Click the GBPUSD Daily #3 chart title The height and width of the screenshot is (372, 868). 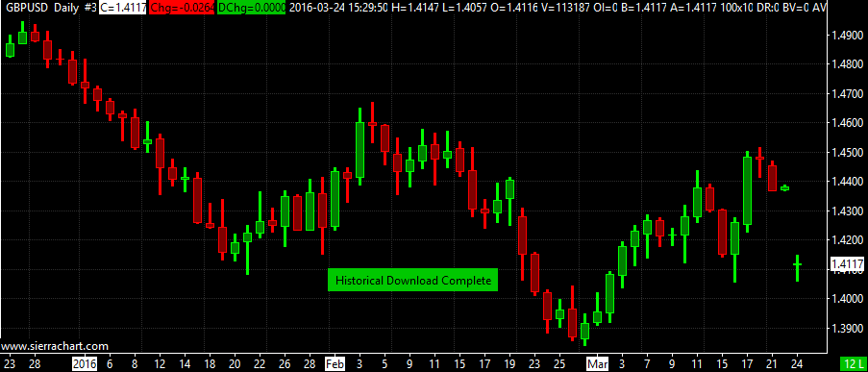tap(50, 8)
